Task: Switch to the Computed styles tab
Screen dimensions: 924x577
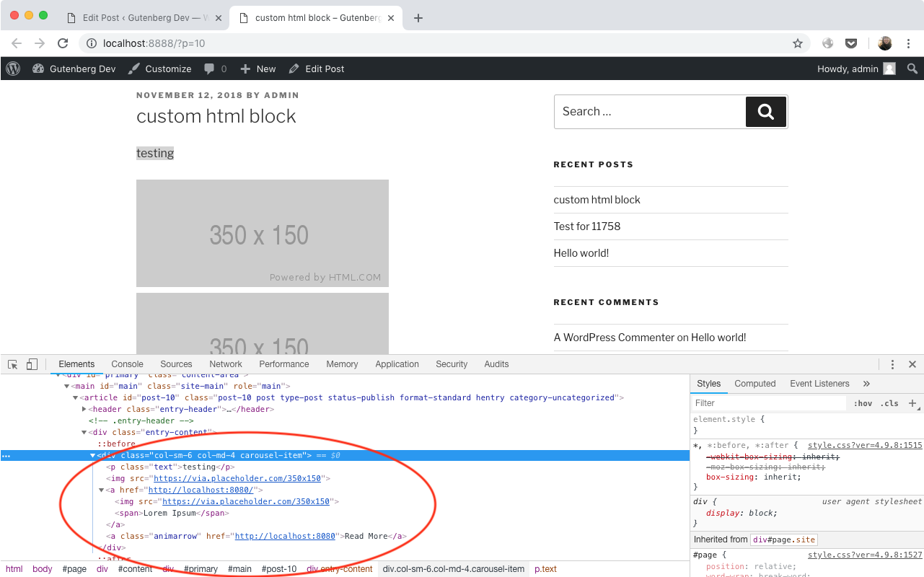Action: (x=755, y=384)
